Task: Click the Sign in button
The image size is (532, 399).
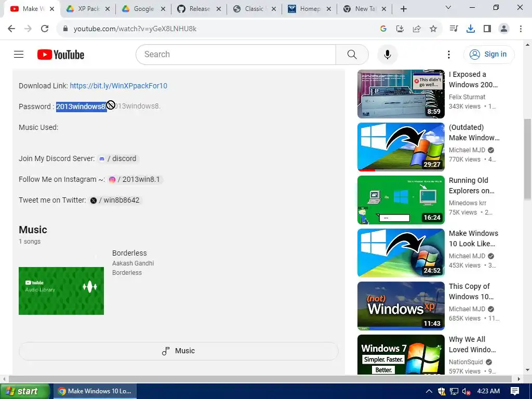Action: pos(489,54)
